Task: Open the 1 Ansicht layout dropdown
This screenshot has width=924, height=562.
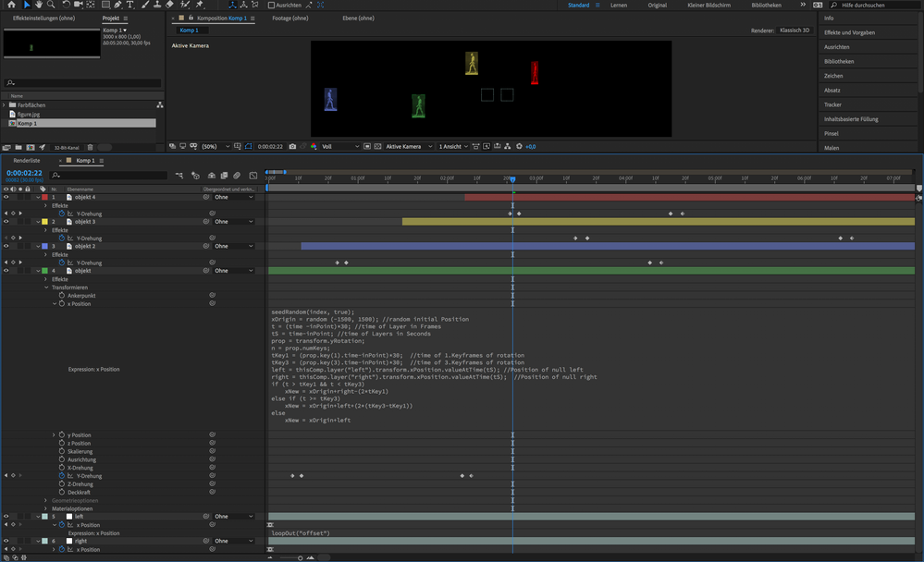Action: coord(452,146)
